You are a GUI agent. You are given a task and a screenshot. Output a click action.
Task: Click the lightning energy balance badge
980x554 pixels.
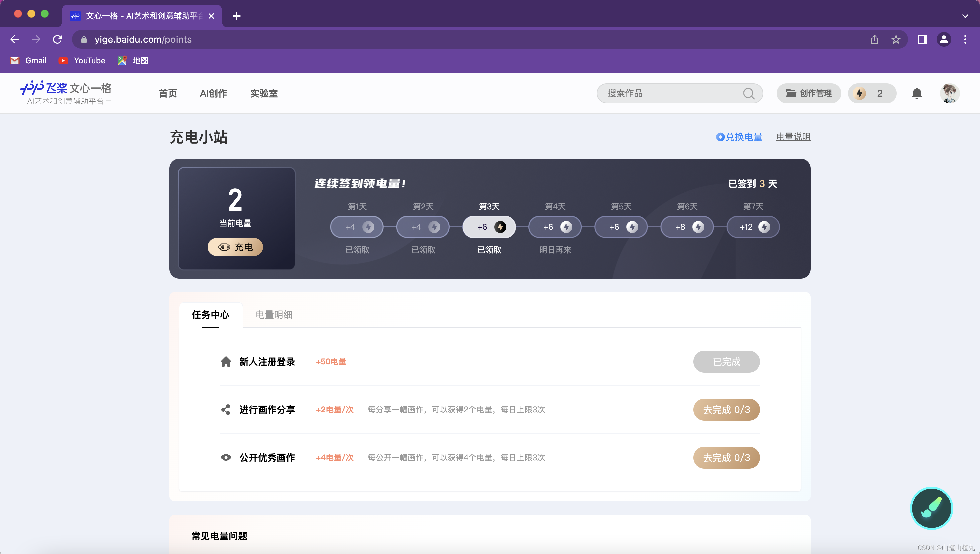pos(872,93)
